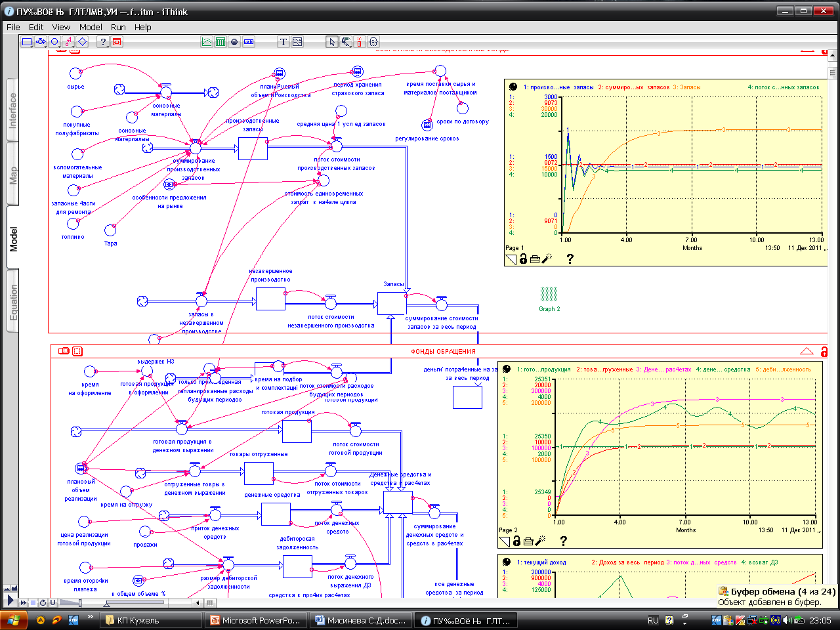Select the Status Indicator tool
This screenshot has height=630, width=840.
click(234, 42)
